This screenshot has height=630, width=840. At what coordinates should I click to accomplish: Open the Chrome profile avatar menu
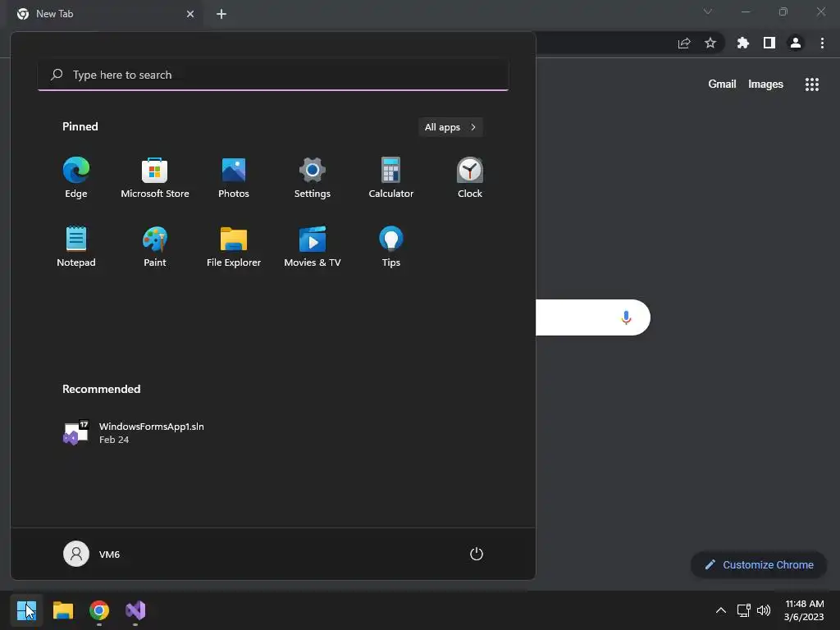click(x=796, y=43)
